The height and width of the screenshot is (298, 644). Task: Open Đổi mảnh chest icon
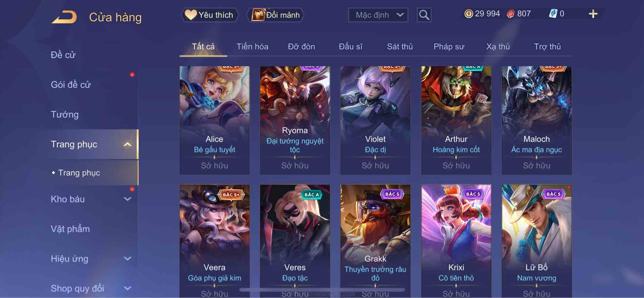coord(258,15)
